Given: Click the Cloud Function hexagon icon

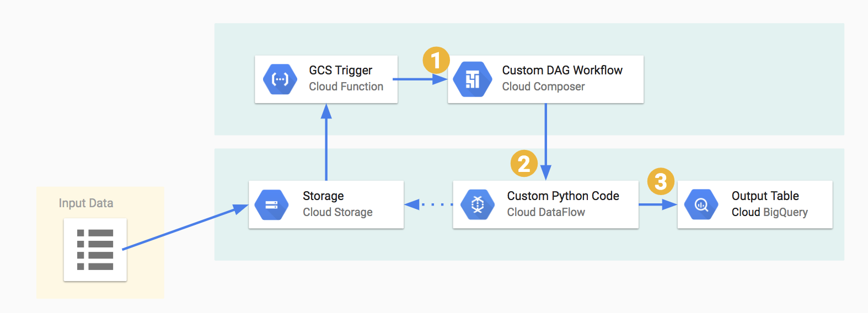Looking at the screenshot, I should [280, 79].
